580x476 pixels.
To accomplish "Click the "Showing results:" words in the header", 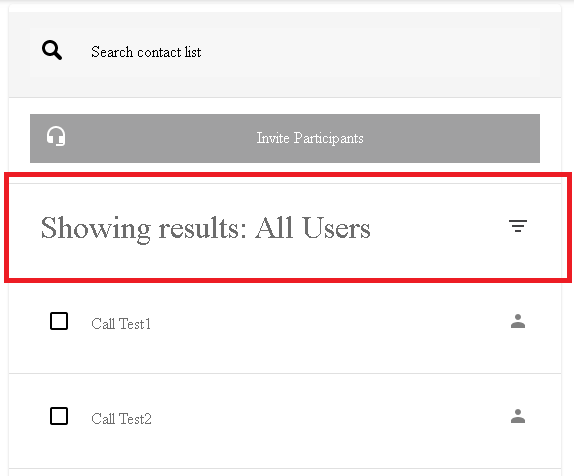I will point(144,228).
